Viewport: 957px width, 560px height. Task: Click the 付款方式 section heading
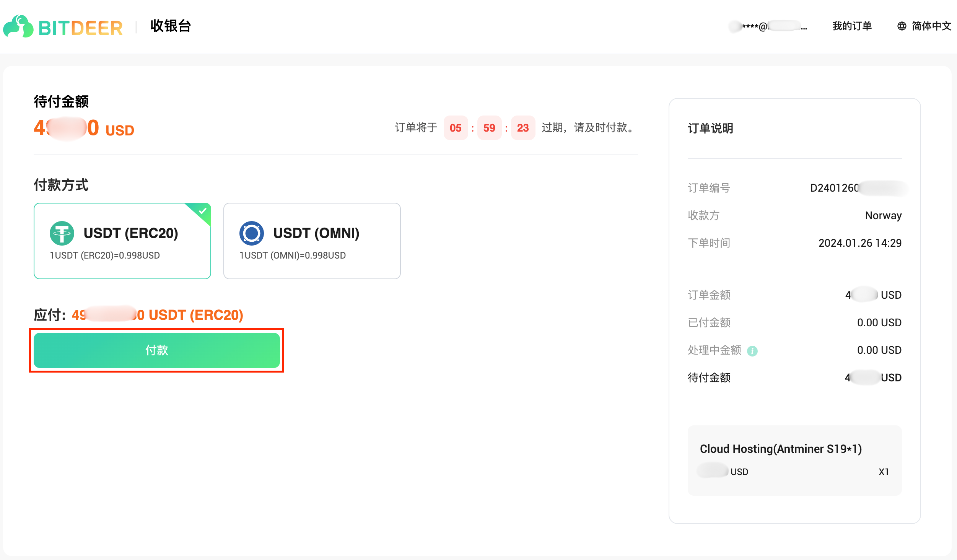point(61,185)
